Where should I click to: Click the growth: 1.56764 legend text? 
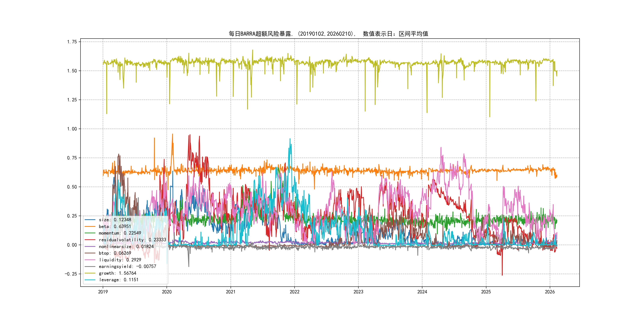tap(117, 273)
